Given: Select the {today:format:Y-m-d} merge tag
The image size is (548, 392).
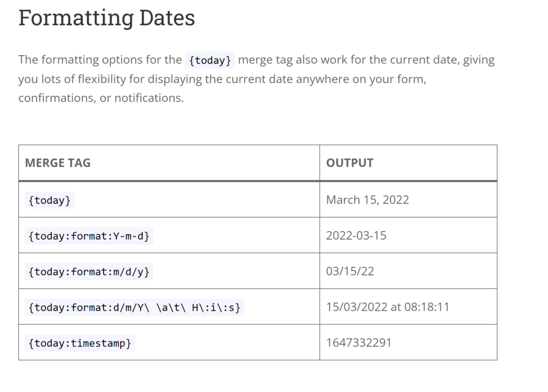Looking at the screenshot, I should pyautogui.click(x=89, y=236).
